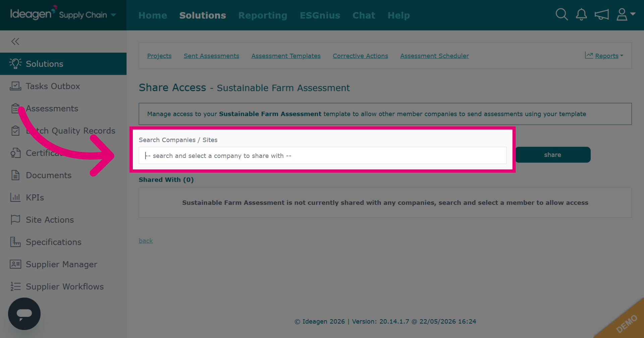Click the announcements megaphone icon
644x338 pixels.
coord(601,15)
